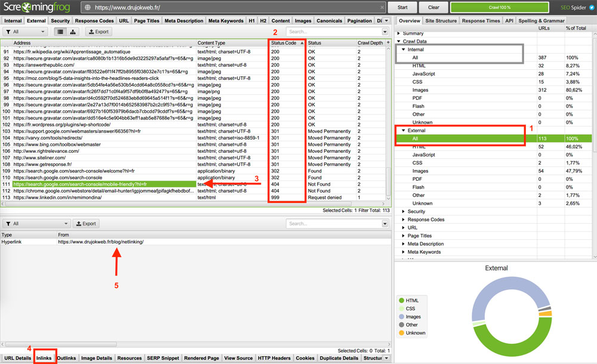Click the Crawl Depth column header
The width and height of the screenshot is (597, 364).
click(x=370, y=42)
